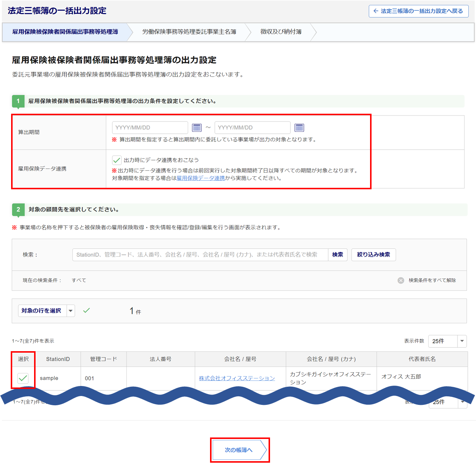Click the 法人番号 column header
Screen dimensions: 476x466
tap(161, 359)
